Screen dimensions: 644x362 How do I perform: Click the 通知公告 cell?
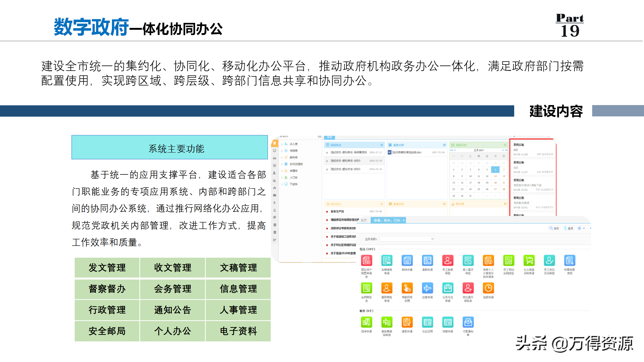click(173, 310)
